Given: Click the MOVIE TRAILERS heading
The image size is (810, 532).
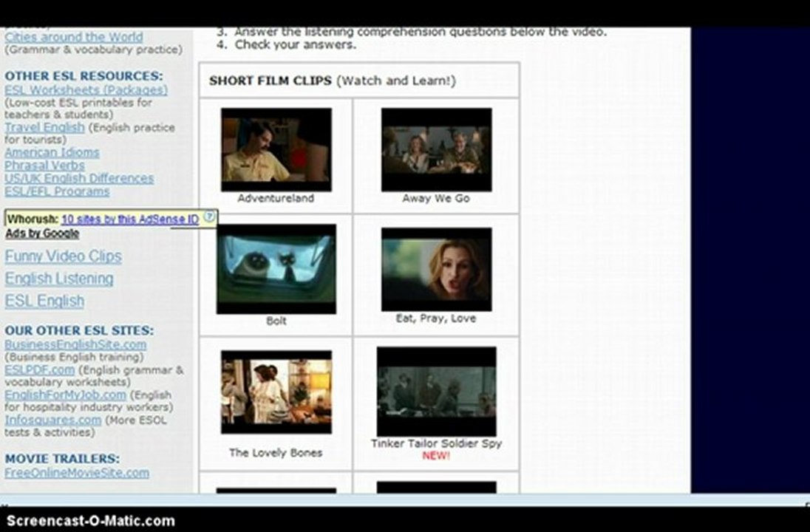Looking at the screenshot, I should click(x=62, y=459).
